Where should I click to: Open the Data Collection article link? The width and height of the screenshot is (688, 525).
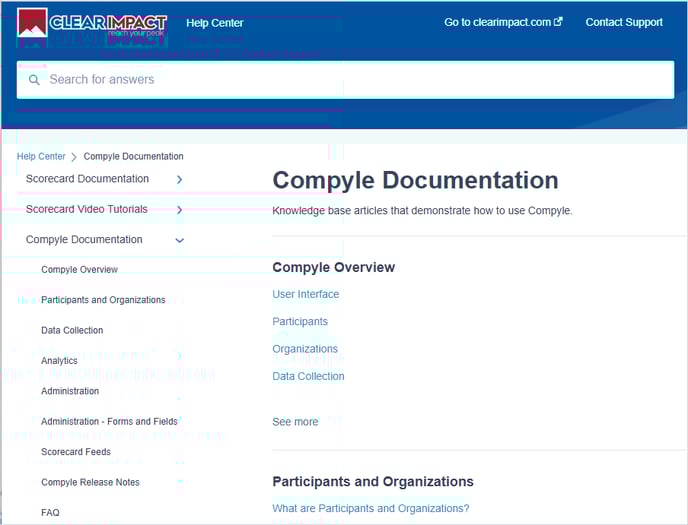coord(308,376)
